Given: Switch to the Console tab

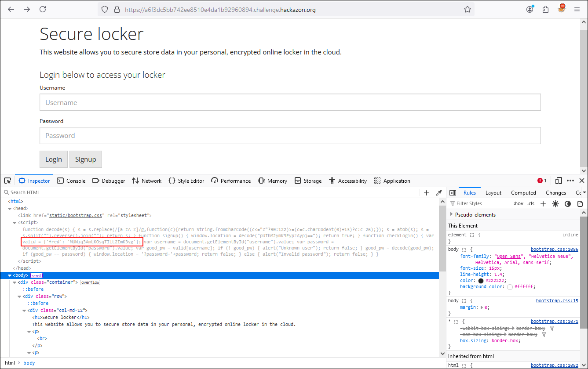Looking at the screenshot, I should (x=71, y=181).
